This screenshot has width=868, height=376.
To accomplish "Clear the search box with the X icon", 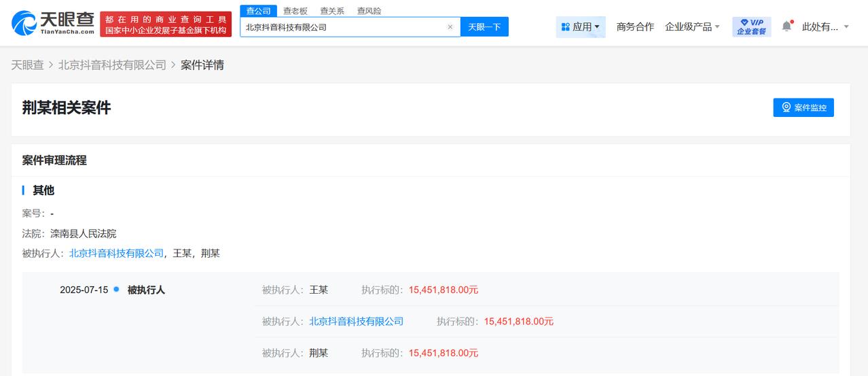I will point(450,27).
